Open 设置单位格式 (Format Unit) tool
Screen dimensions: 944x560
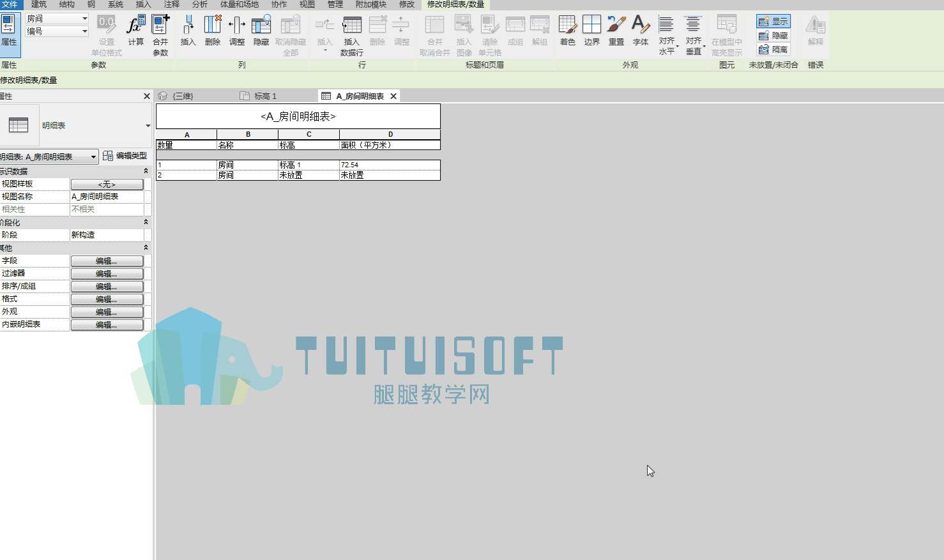point(106,36)
